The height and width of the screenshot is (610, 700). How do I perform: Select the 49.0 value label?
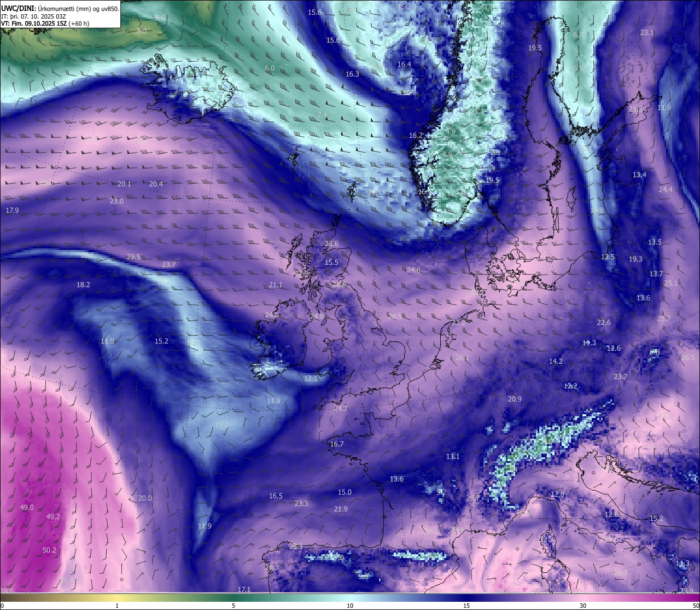click(x=27, y=507)
